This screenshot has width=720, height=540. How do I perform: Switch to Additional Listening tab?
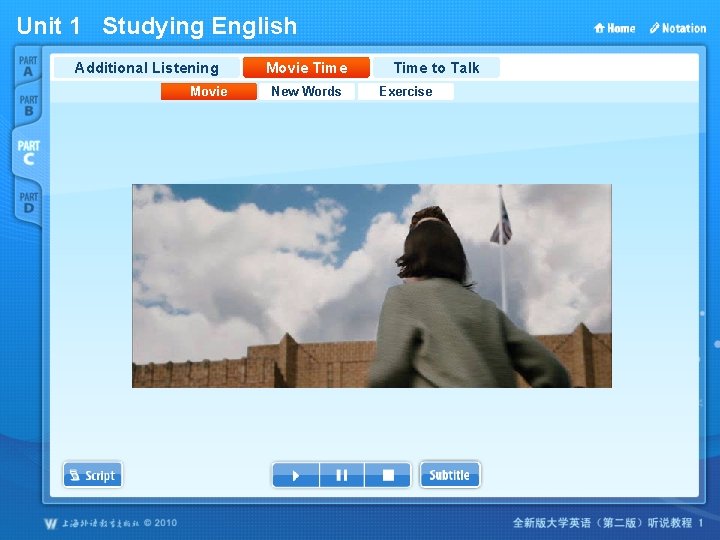pos(146,68)
